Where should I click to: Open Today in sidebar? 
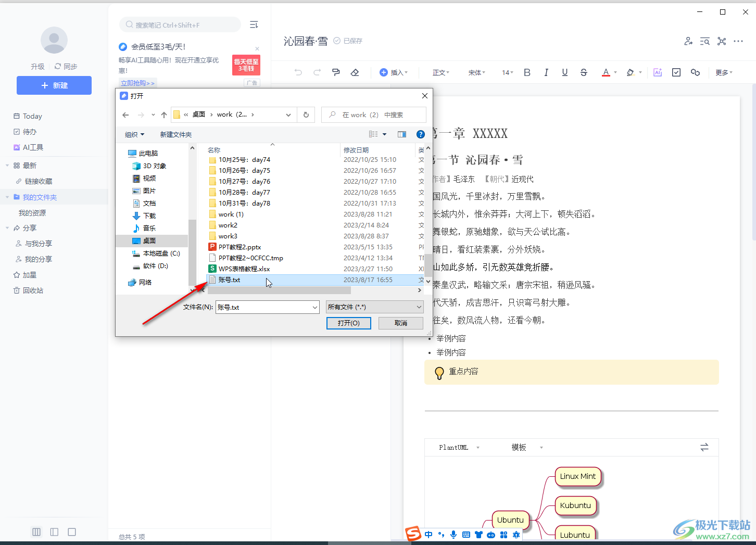pyautogui.click(x=32, y=116)
